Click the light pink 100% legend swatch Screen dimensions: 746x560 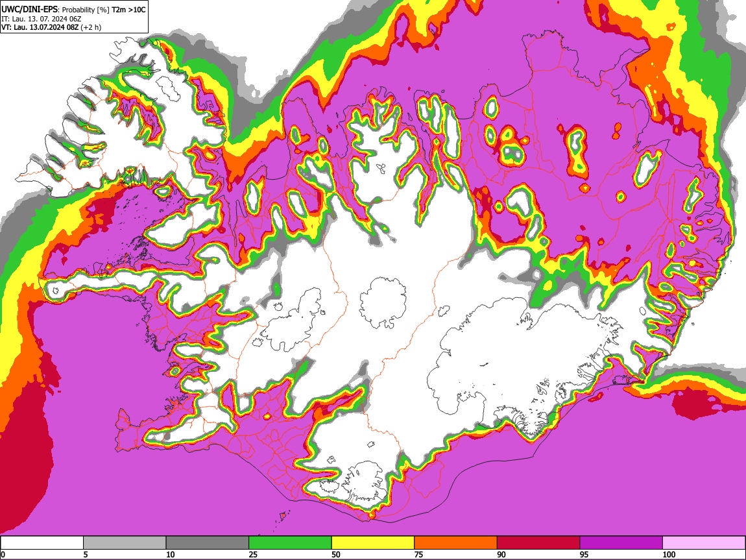pos(704,542)
